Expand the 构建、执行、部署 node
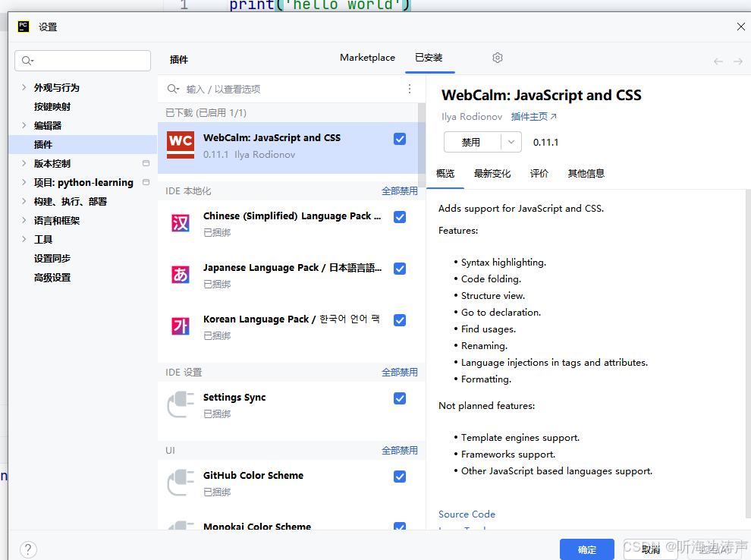 (x=24, y=201)
